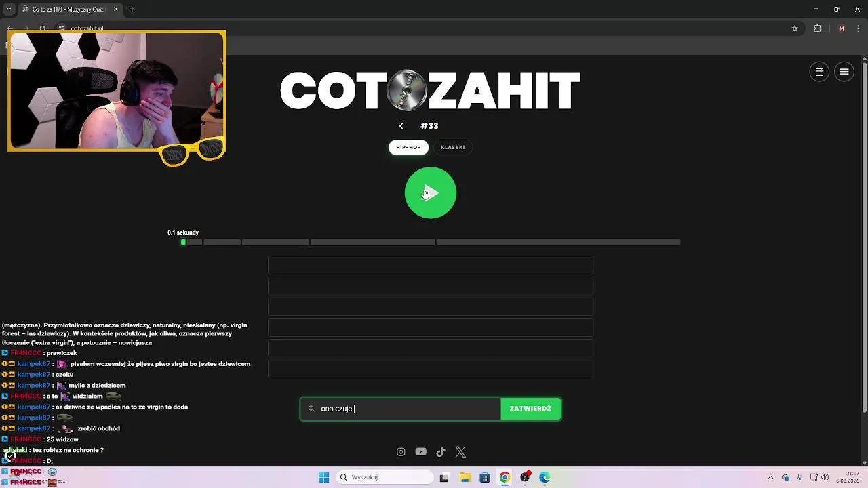868x488 pixels.
Task: Reload the page
Action: pos(43,28)
